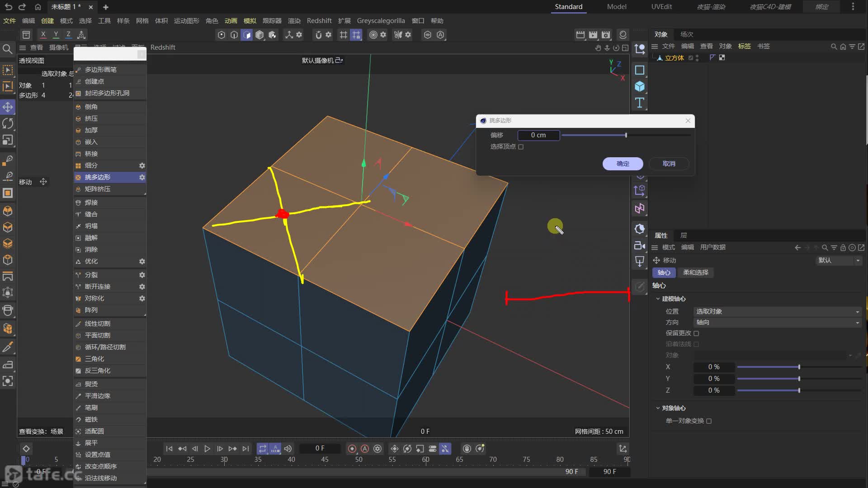Toggle the locked workplane grid icon
The height and width of the screenshot is (488, 868).
(356, 35)
